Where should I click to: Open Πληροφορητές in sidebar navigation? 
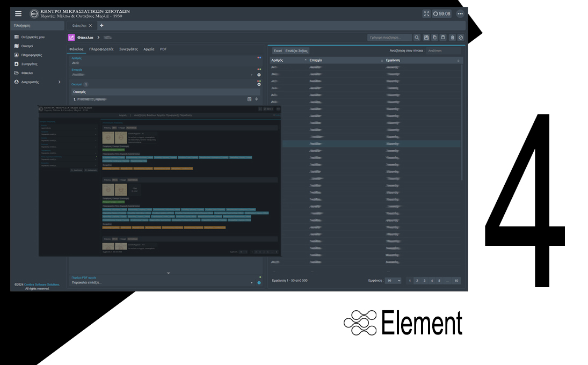(x=32, y=55)
